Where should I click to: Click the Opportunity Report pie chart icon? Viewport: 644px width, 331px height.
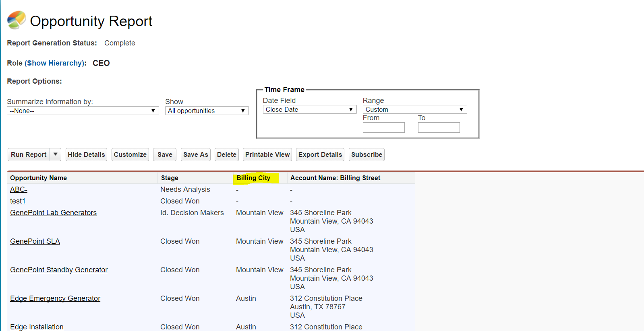click(x=17, y=20)
